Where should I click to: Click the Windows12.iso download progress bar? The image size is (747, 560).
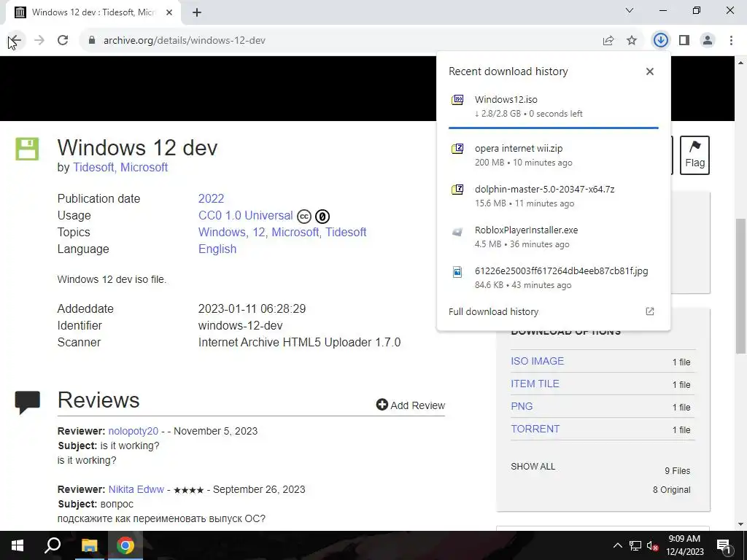coord(554,128)
